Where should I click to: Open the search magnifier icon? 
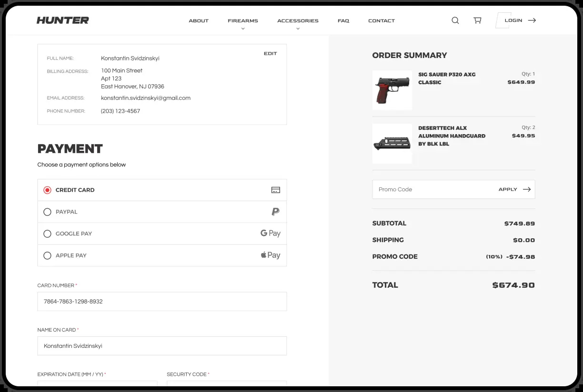point(455,20)
